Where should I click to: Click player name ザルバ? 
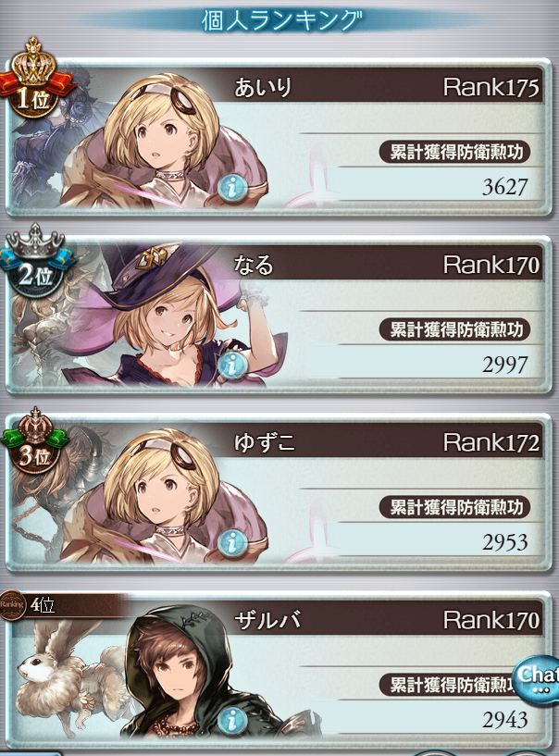click(x=267, y=620)
